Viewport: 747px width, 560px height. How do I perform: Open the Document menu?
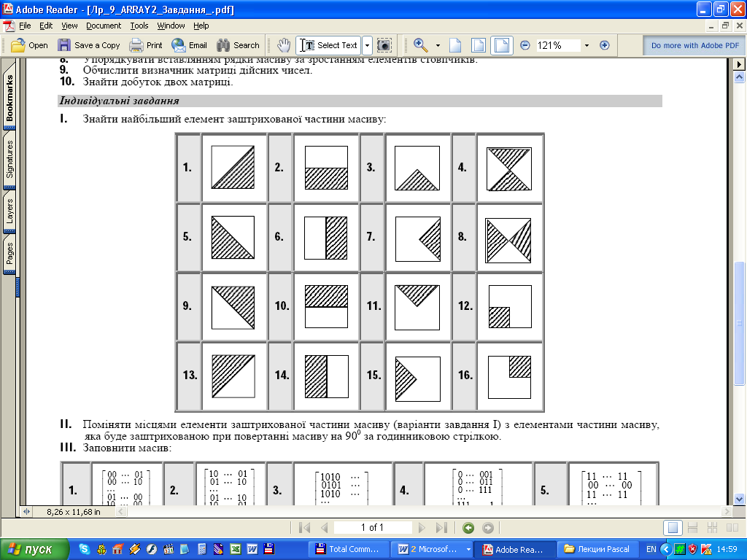(104, 26)
